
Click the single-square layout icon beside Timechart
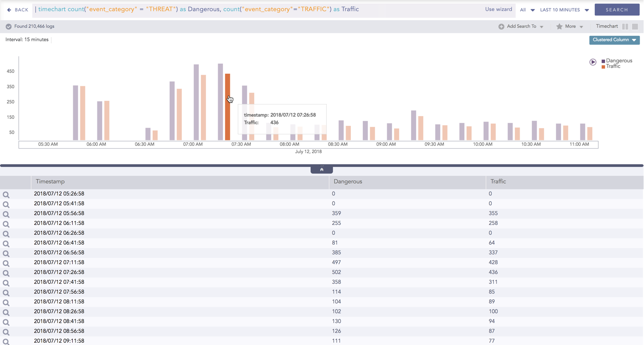pyautogui.click(x=635, y=27)
